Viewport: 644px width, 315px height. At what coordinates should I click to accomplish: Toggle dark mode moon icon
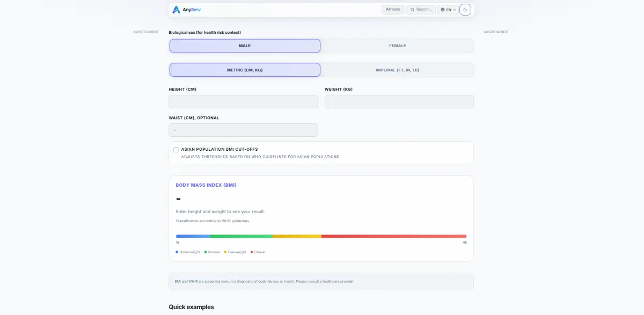tap(465, 10)
